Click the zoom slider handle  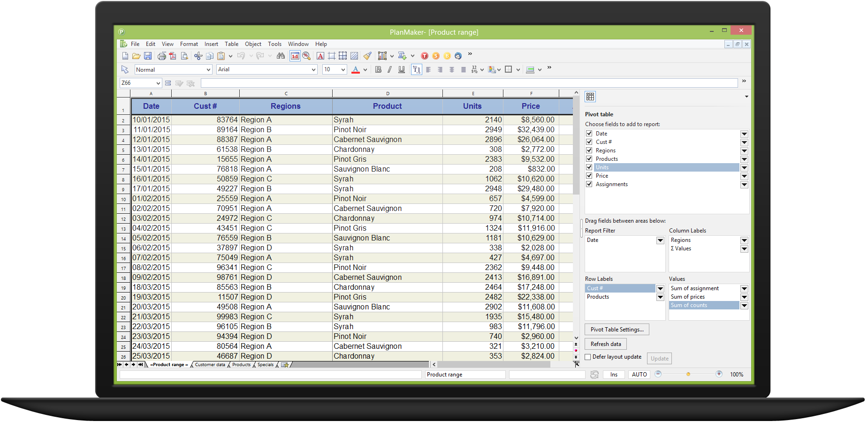(x=688, y=374)
